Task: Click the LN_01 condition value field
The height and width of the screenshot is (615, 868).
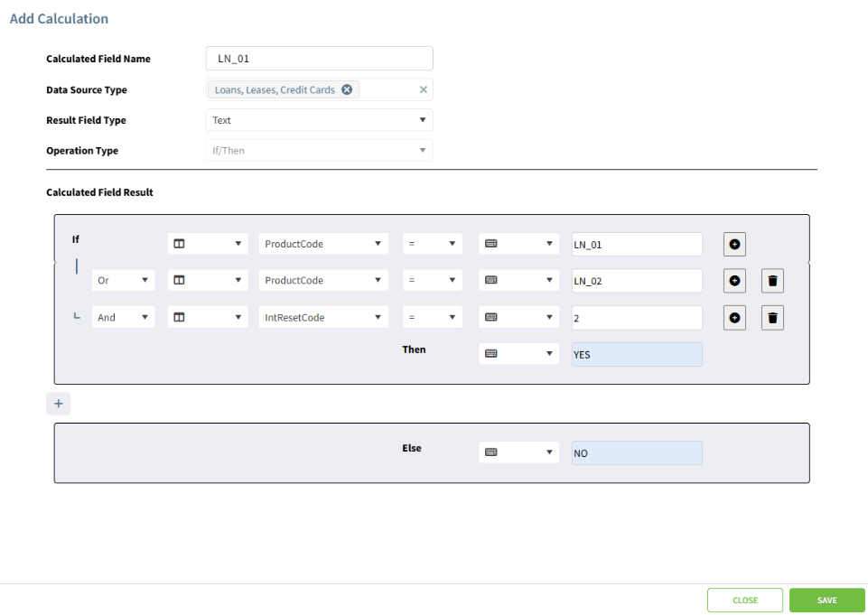Action: tap(637, 244)
